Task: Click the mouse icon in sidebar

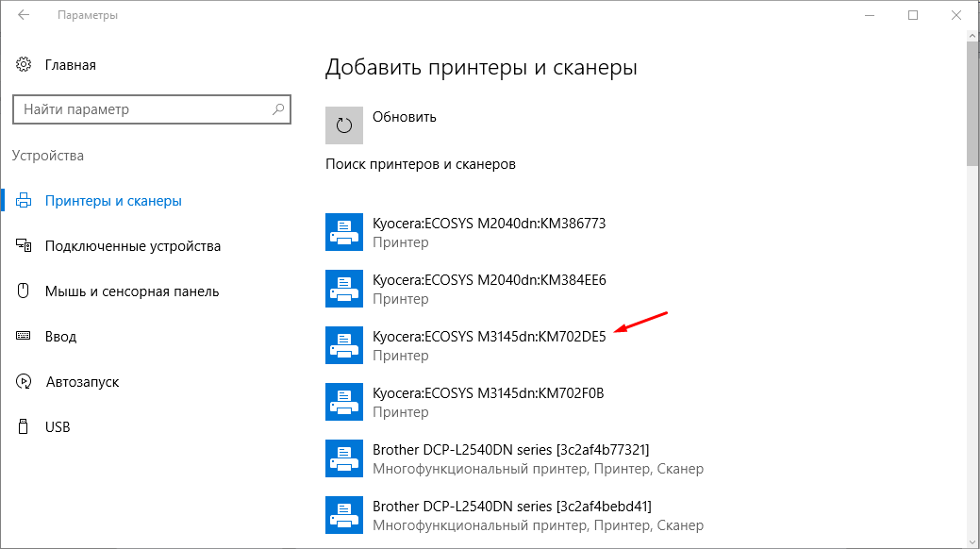Action: coord(24,291)
